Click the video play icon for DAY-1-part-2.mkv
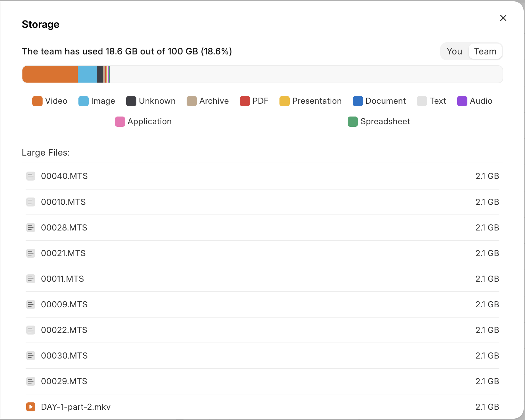This screenshot has height=420, width=525. tap(31, 407)
